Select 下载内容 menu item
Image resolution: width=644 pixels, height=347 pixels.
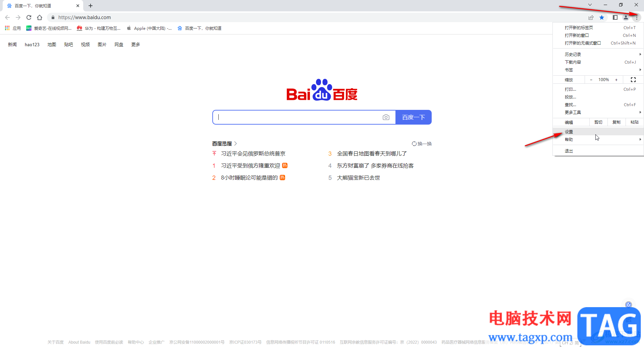coord(598,62)
